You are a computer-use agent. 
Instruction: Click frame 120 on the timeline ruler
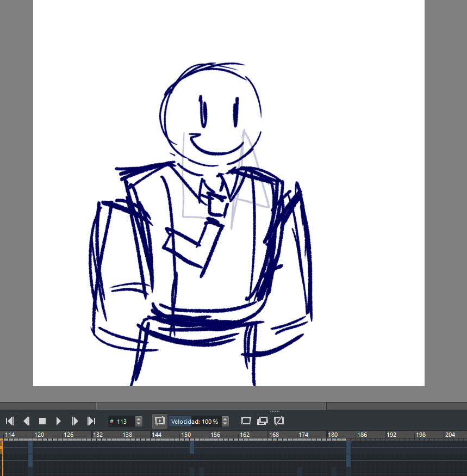coord(39,435)
